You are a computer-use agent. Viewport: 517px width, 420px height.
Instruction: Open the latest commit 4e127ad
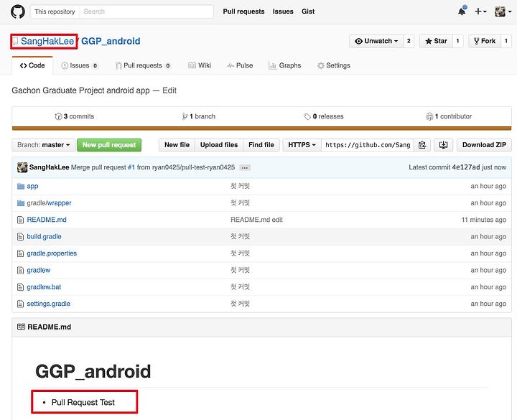(x=466, y=167)
